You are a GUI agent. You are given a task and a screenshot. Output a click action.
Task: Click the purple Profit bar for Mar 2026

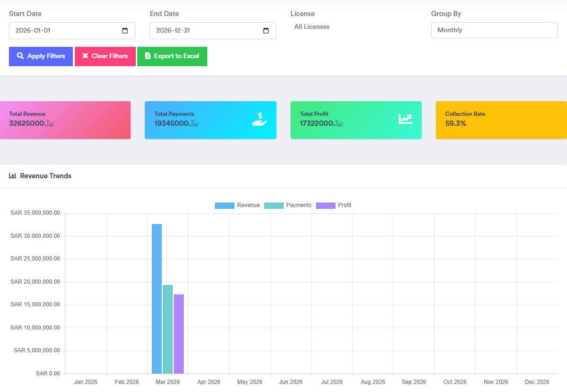178,334
